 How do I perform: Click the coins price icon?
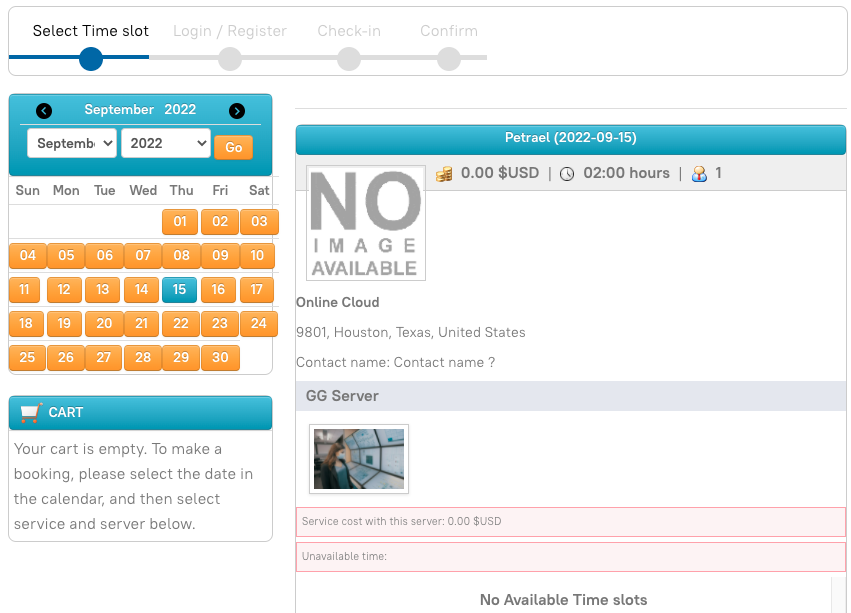pyautogui.click(x=445, y=174)
